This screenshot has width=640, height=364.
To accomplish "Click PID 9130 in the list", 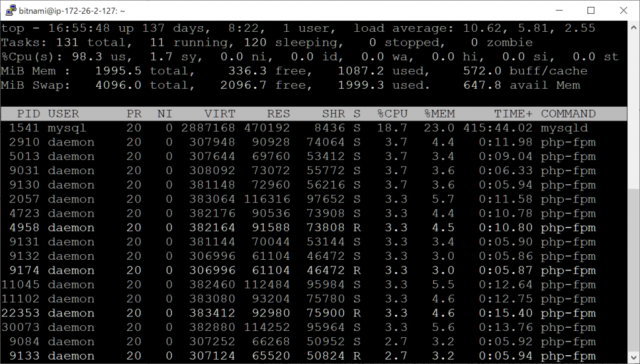I will (24, 185).
